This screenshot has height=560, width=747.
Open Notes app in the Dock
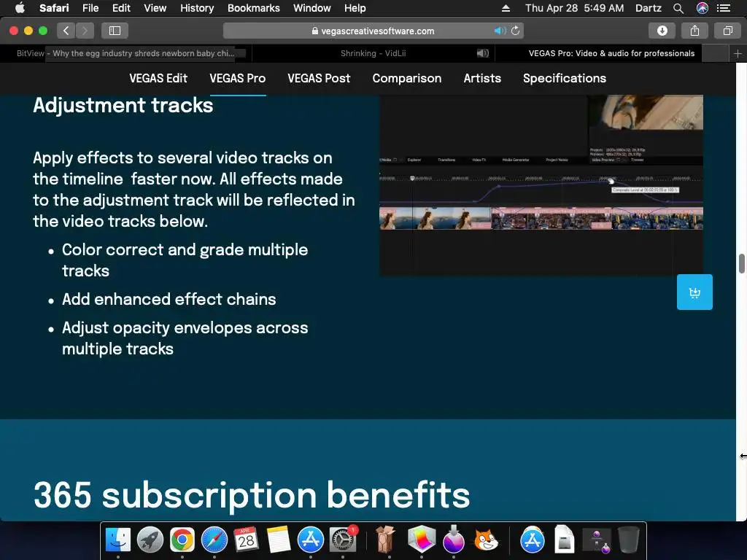279,540
